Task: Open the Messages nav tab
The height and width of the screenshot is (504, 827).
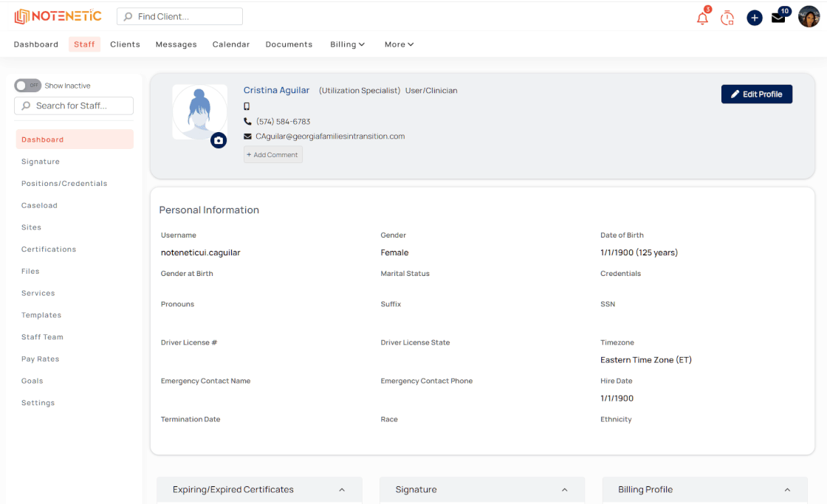Action: tap(176, 44)
